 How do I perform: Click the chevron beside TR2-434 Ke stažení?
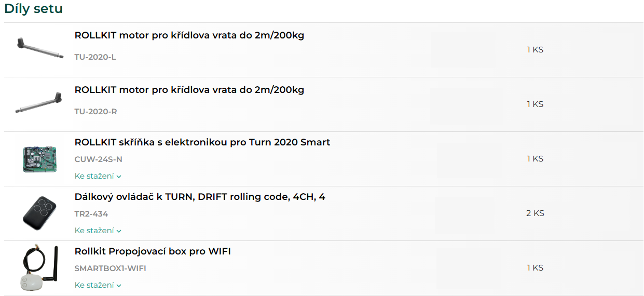pyautogui.click(x=119, y=231)
